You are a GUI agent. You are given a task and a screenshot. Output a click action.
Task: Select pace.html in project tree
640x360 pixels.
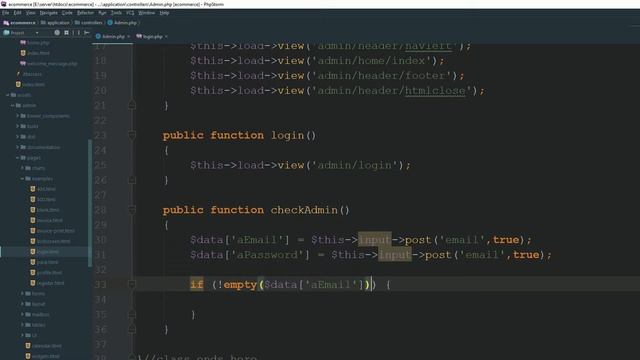click(44, 262)
